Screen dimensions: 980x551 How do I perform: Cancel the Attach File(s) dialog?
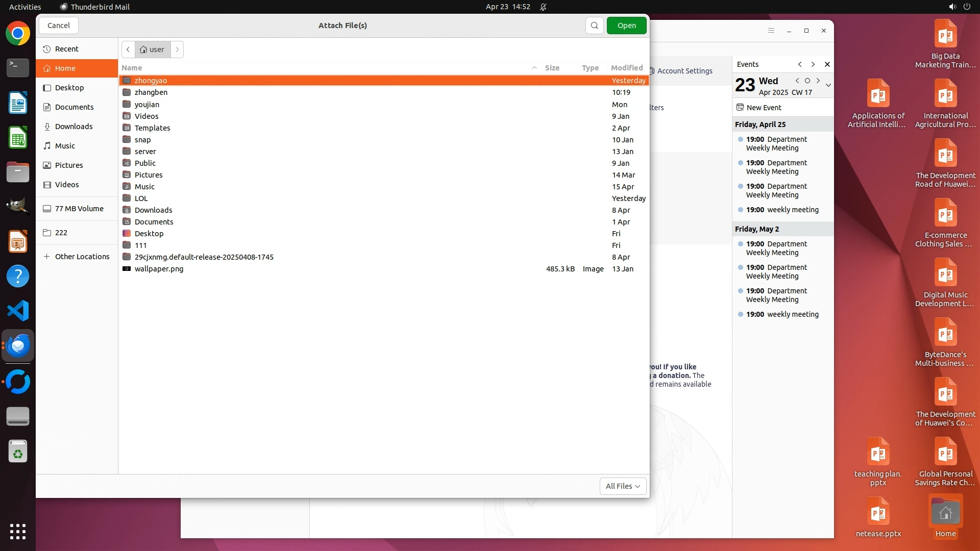(x=59, y=26)
